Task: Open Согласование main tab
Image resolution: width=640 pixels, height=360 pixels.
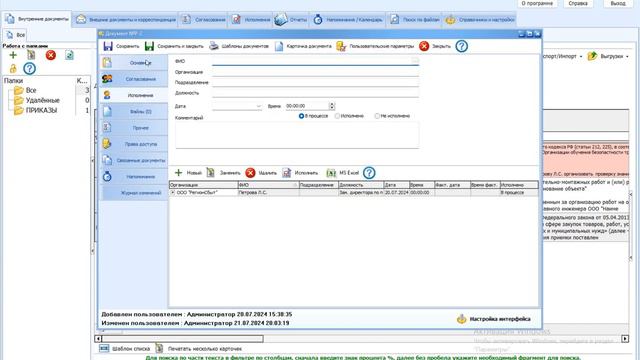Action: (x=203, y=19)
